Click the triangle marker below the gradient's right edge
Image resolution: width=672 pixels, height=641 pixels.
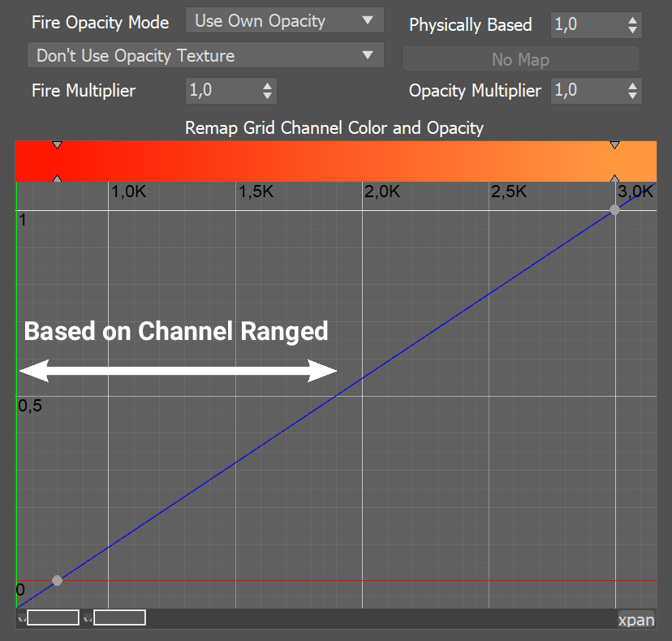click(614, 179)
